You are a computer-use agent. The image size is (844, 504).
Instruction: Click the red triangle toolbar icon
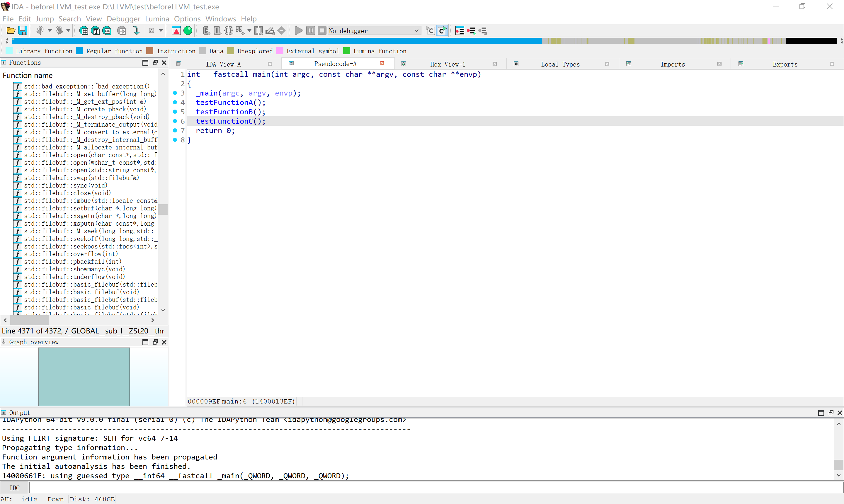tap(176, 31)
